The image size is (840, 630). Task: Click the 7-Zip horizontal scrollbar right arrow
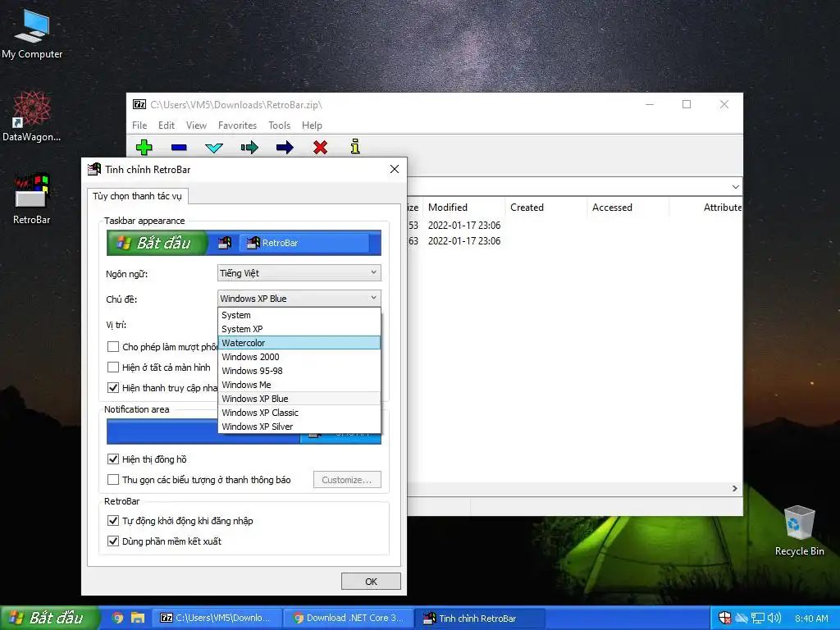click(x=735, y=489)
